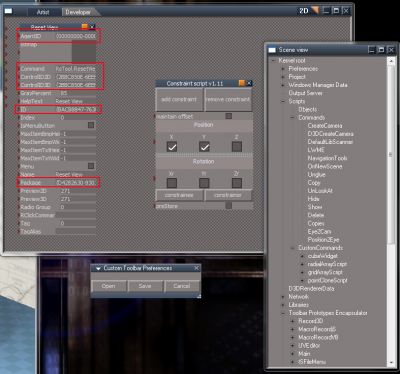Click Save in Custom Toolbar Preferences
This screenshot has height=374, width=400.
pos(145,286)
